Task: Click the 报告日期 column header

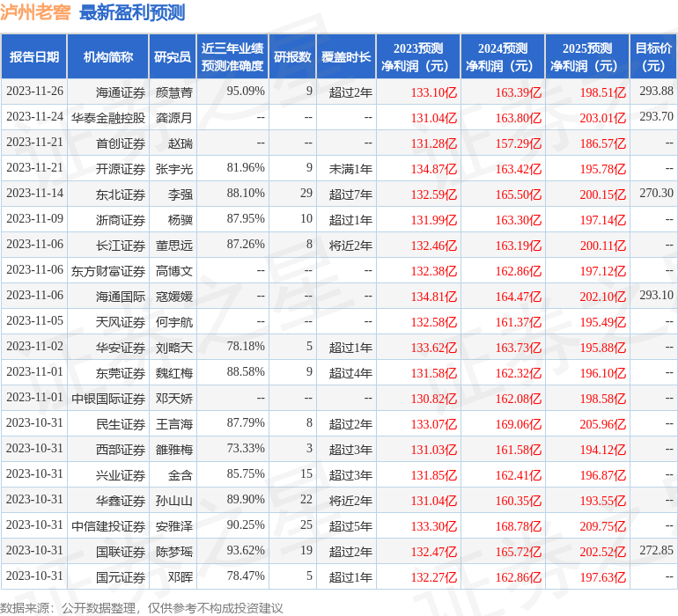Action: tap(34, 56)
